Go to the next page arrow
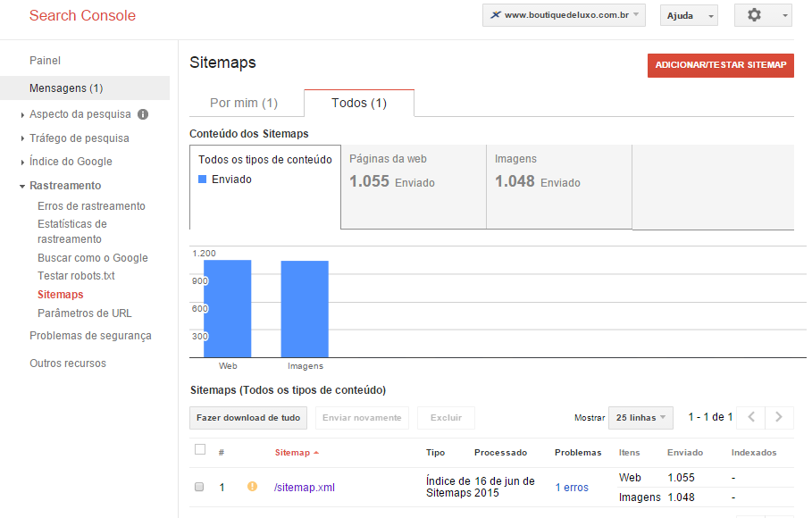Image resolution: width=812 pixels, height=518 pixels. (780, 417)
